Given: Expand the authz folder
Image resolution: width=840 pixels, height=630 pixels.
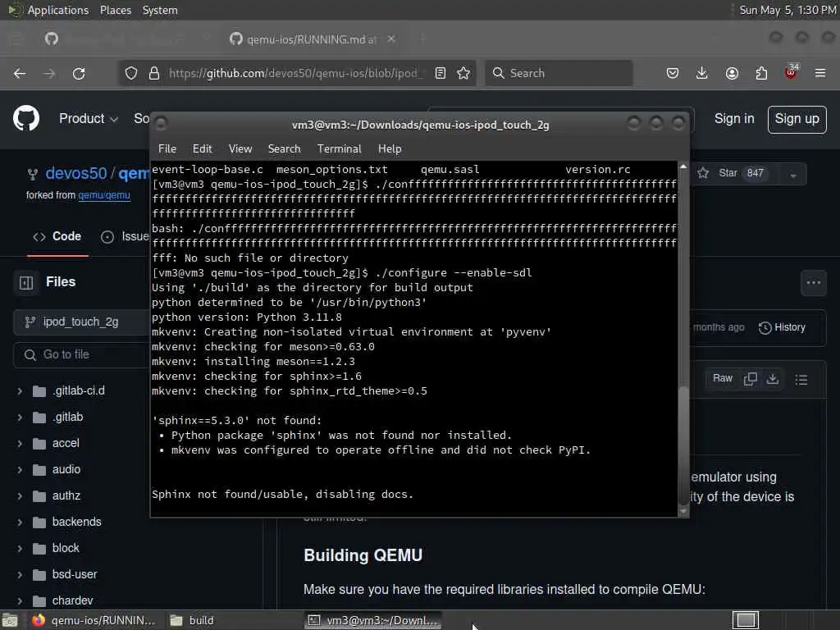Looking at the screenshot, I should pyautogui.click(x=20, y=496).
